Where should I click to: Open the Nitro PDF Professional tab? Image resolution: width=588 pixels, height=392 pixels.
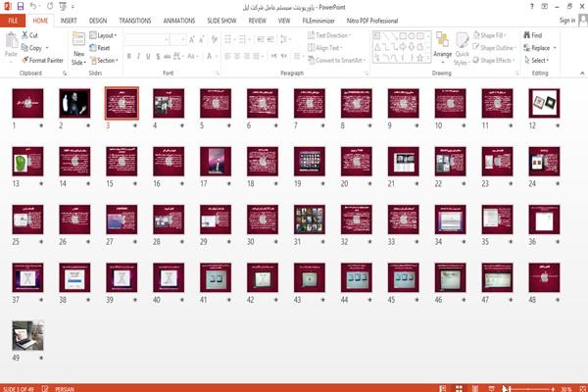(x=372, y=21)
